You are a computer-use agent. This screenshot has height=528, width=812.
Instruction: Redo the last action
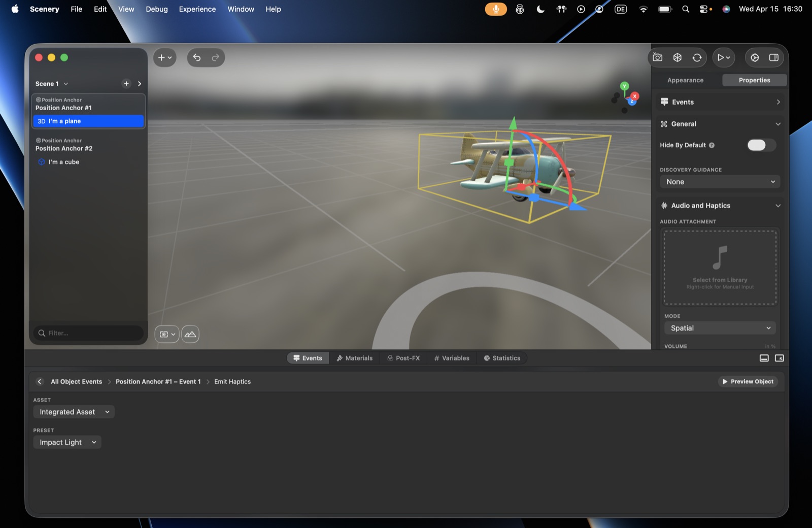click(215, 58)
